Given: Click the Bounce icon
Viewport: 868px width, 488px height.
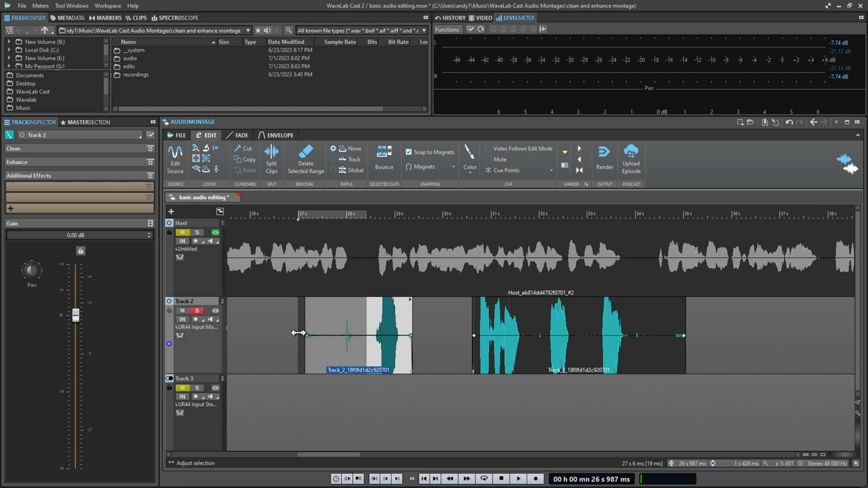Looking at the screenshot, I should click(384, 152).
